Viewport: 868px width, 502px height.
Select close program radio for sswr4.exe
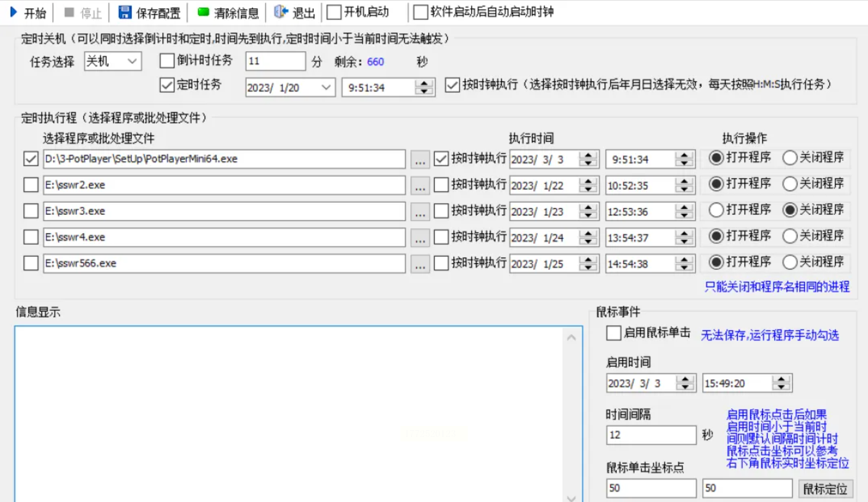coord(790,236)
